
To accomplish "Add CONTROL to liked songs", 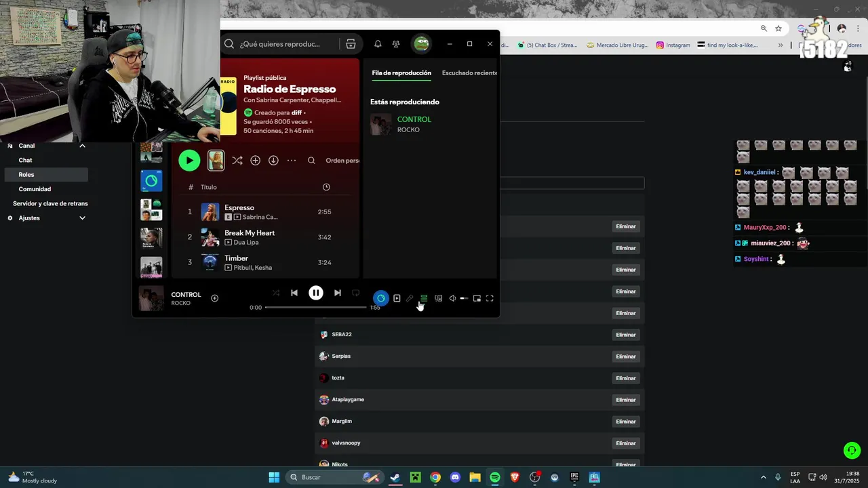I will [215, 298].
